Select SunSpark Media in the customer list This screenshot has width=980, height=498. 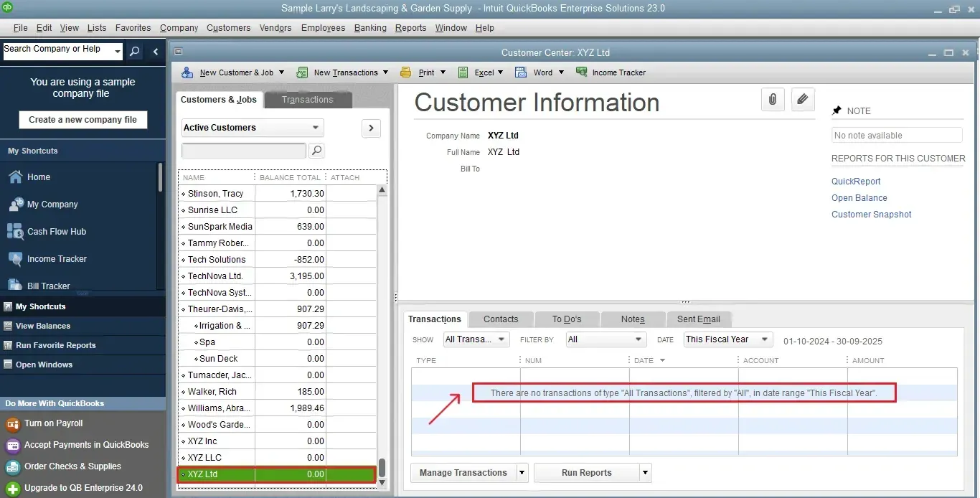278,227
